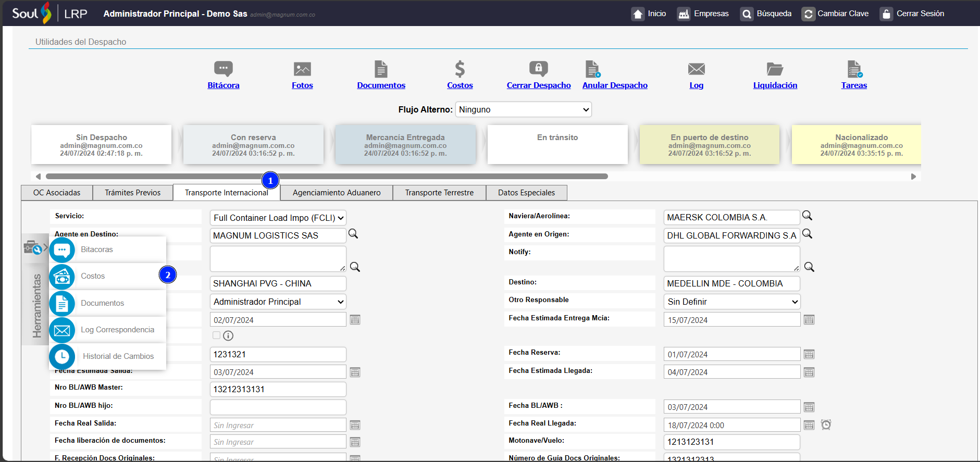Open the Costos dollar sign icon
Image resolution: width=980 pixels, height=462 pixels.
(460, 69)
